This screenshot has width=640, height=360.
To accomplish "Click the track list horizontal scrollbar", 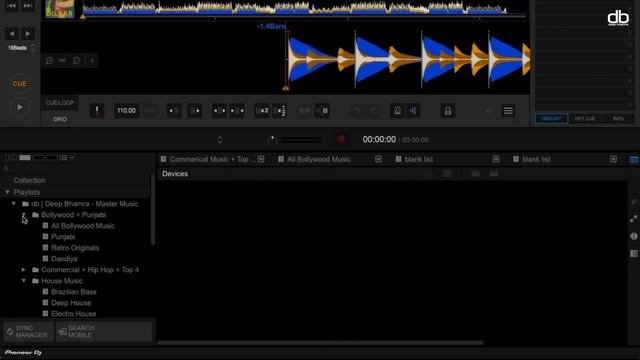I will tap(320, 343).
